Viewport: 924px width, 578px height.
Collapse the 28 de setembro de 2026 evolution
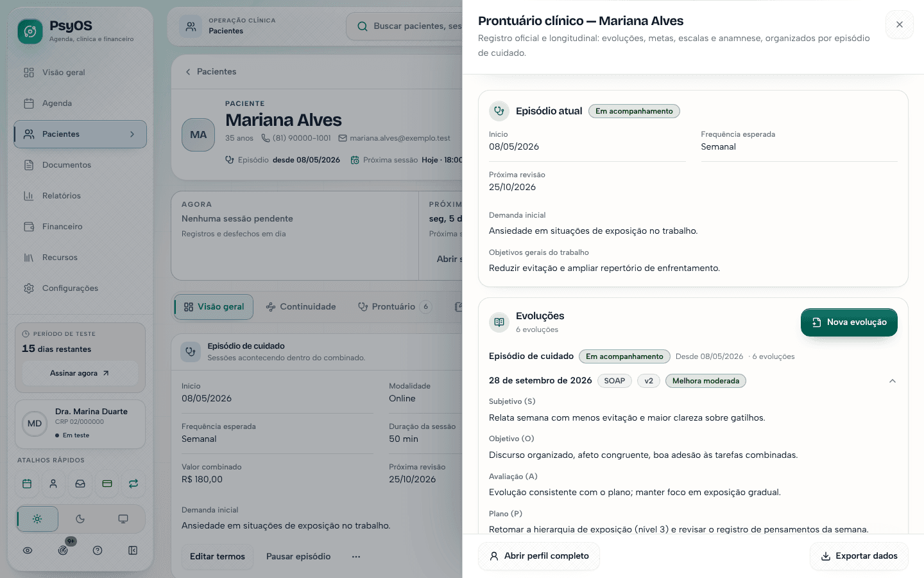coord(892,381)
